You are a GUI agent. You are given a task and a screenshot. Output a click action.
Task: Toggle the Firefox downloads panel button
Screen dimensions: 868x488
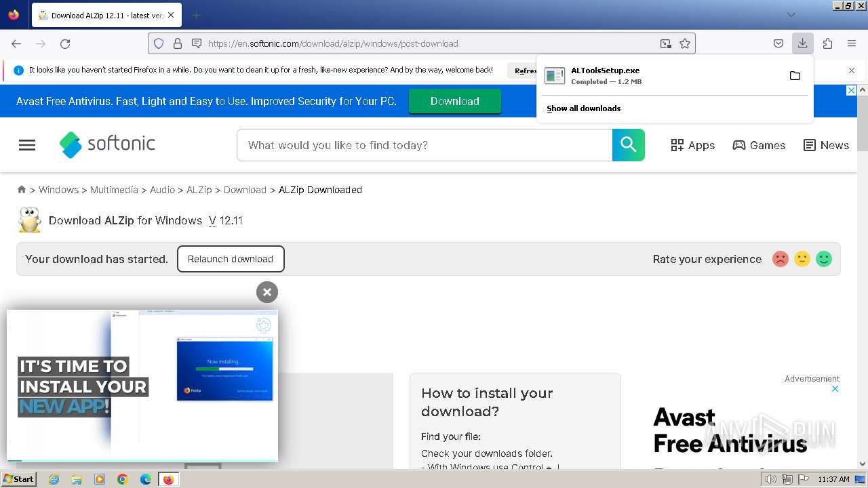click(803, 43)
